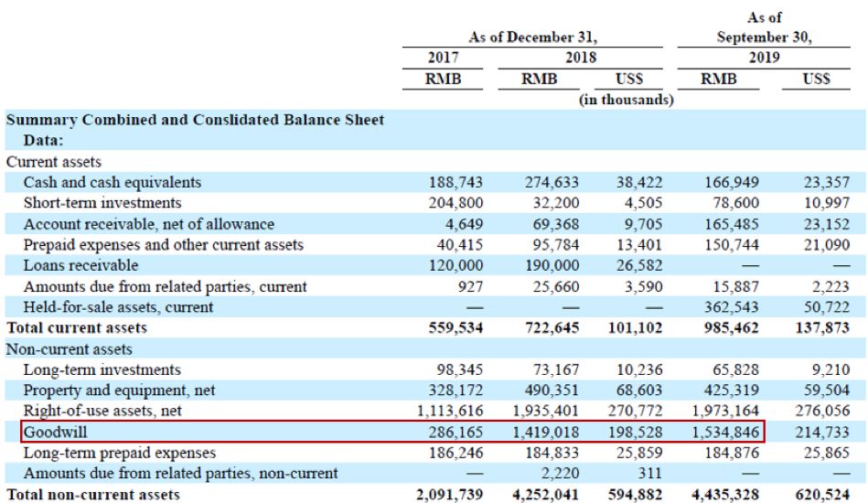
Task: Select the 2018 RMB Goodwill value 1,419,018
Action: tap(545, 432)
